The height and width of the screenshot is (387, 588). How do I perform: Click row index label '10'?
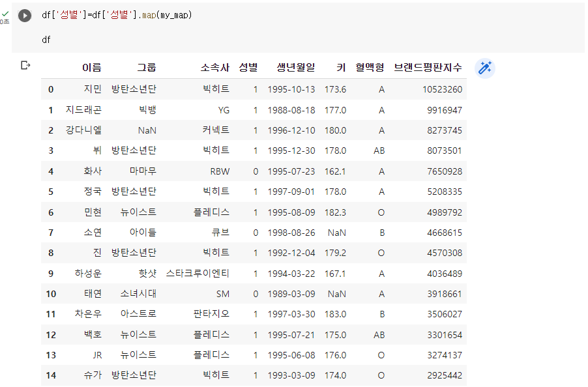pyautogui.click(x=51, y=294)
